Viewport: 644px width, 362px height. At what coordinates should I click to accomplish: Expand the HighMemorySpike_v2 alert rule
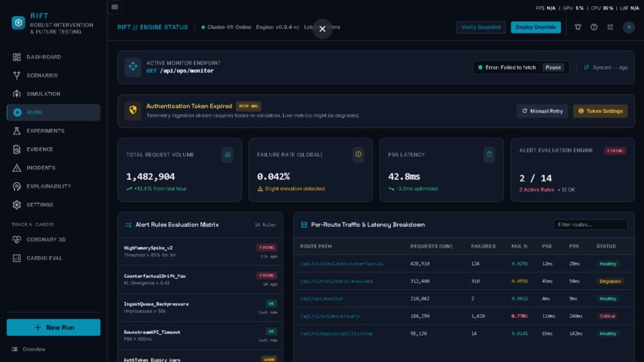[x=201, y=252]
